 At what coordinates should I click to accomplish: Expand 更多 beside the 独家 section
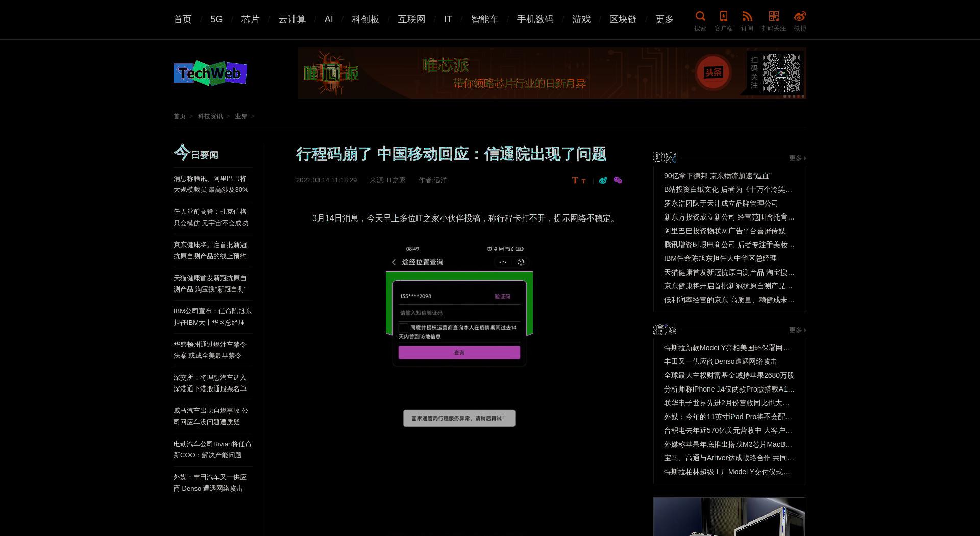797,158
